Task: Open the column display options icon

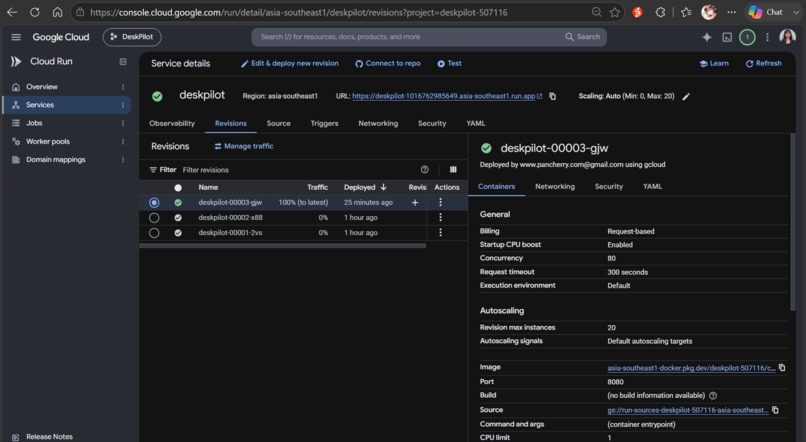Action: click(453, 170)
